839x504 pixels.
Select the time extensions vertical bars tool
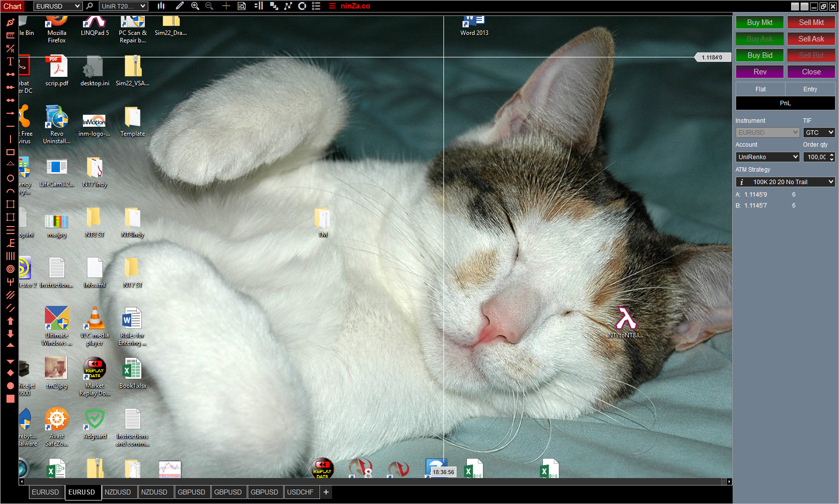coord(10,256)
